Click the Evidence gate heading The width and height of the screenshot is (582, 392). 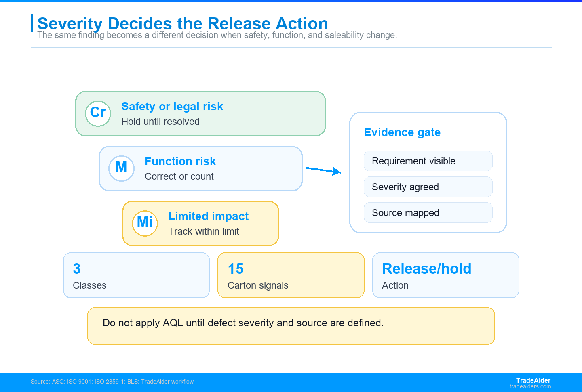coord(402,132)
